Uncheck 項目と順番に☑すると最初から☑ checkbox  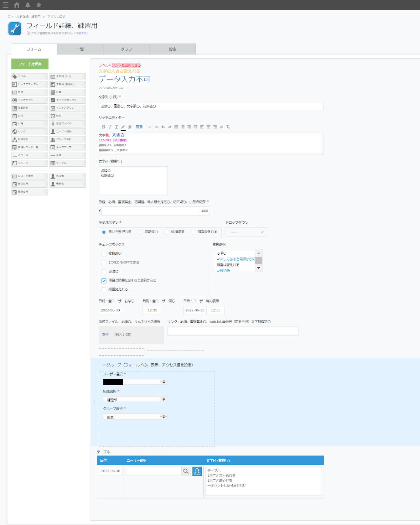click(104, 281)
